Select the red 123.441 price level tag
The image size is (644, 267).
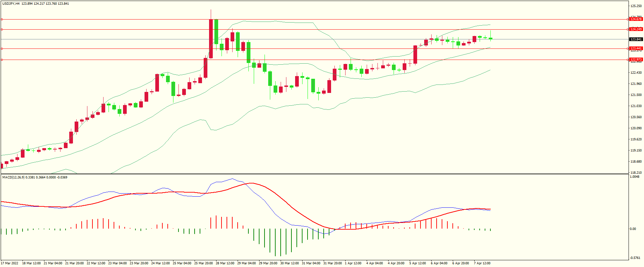pos(636,48)
